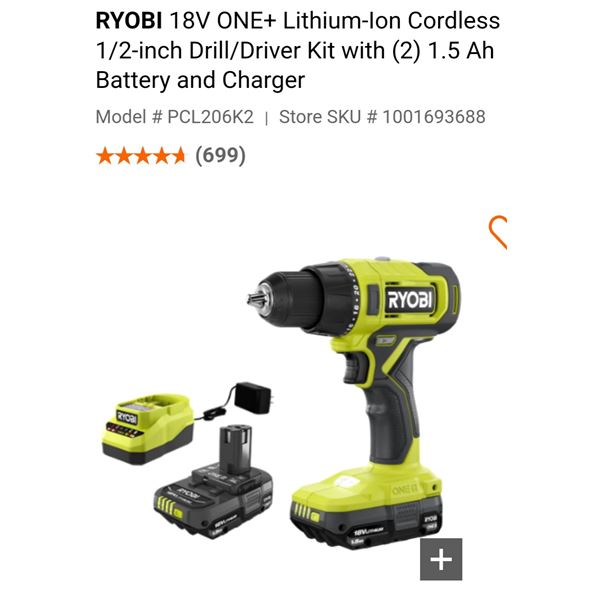Select the Store SKU # 1001693688 text
This screenshot has width=600, height=600.
pos(382,117)
